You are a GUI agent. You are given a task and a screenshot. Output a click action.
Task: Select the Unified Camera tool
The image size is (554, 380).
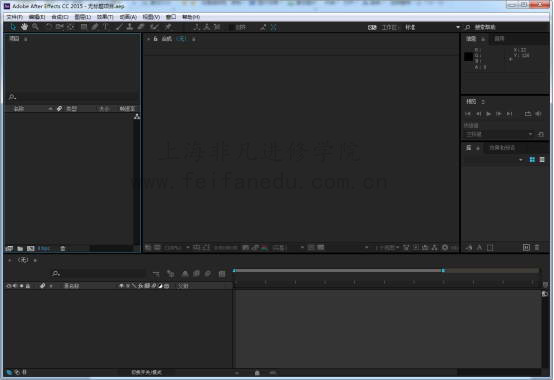point(59,27)
